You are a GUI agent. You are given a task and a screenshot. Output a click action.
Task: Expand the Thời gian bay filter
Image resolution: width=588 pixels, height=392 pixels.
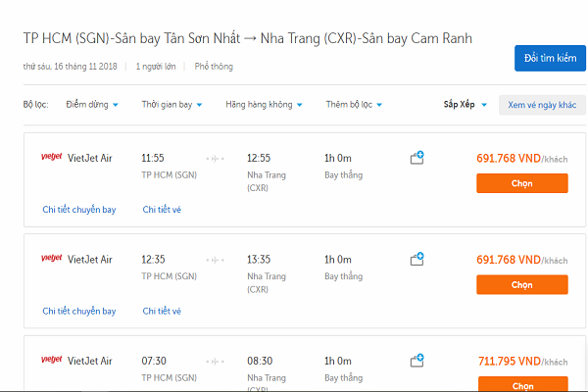point(171,105)
